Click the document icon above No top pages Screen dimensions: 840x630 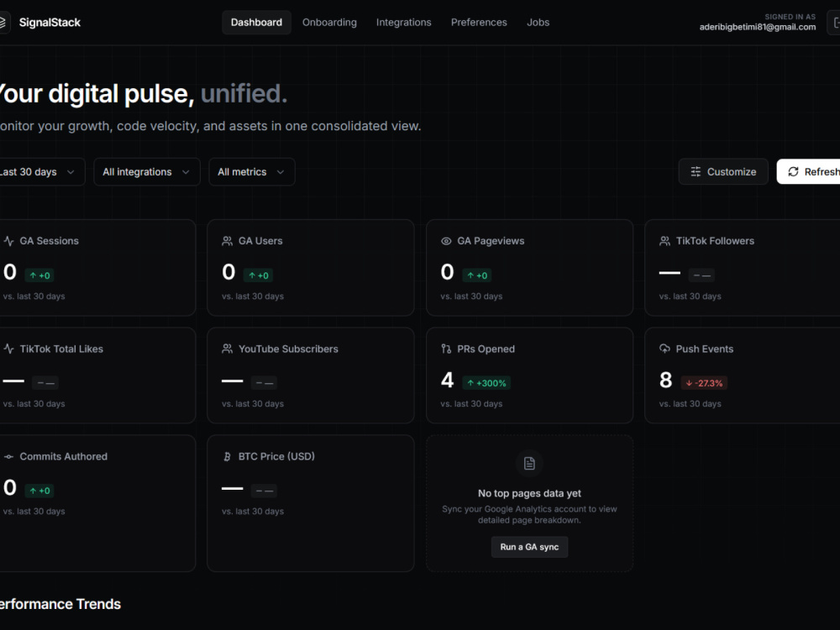point(529,464)
